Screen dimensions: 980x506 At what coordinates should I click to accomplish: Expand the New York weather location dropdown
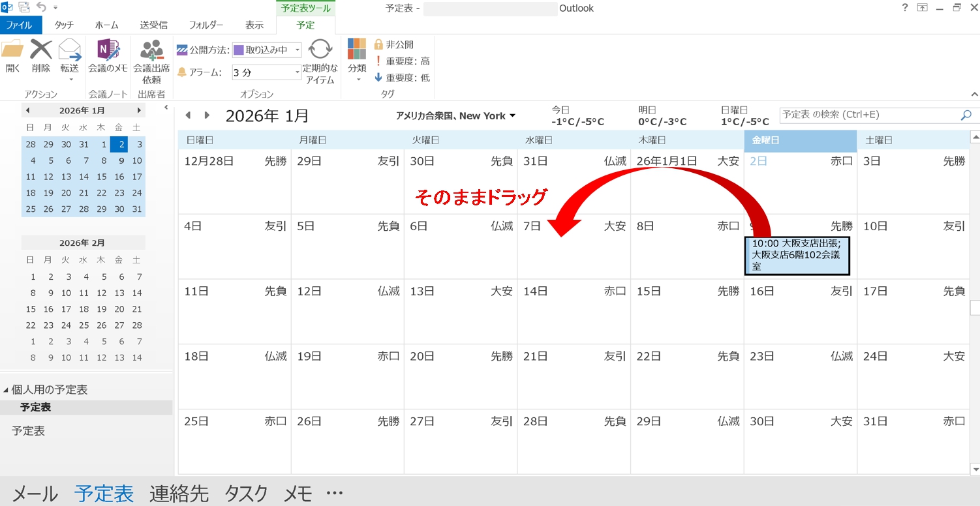pos(512,116)
